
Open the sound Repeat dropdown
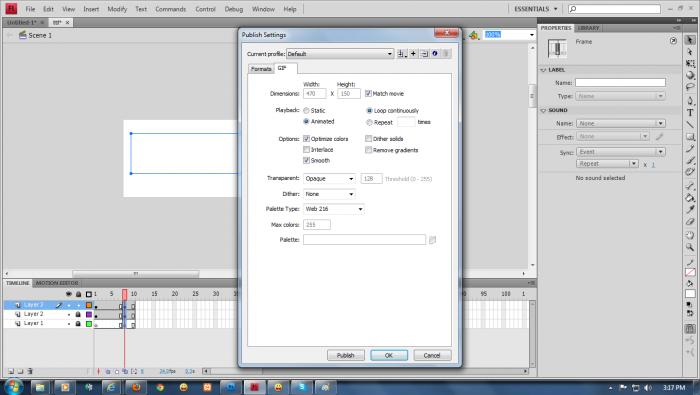click(607, 164)
